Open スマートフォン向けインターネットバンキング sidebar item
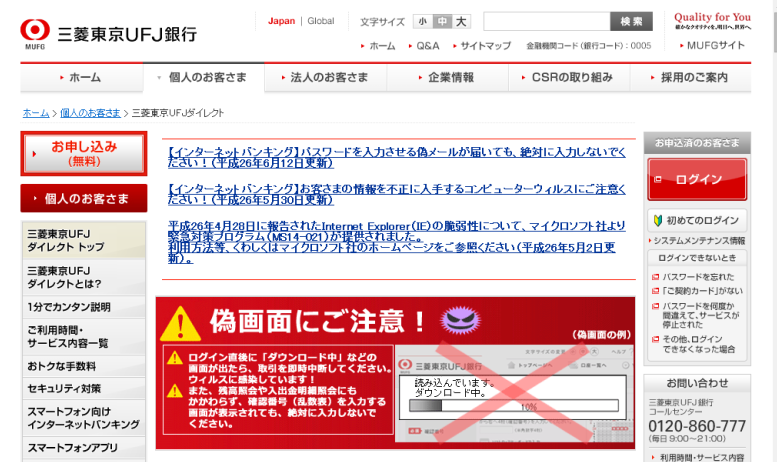The image size is (777, 462). tap(84, 418)
